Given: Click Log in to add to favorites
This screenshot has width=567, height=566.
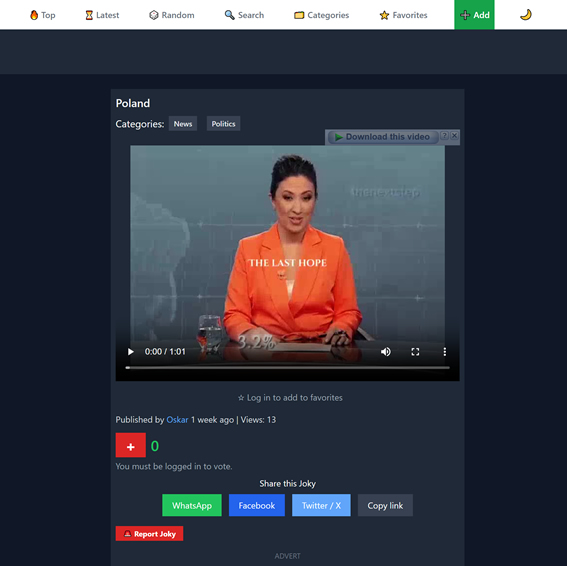Looking at the screenshot, I should [290, 397].
